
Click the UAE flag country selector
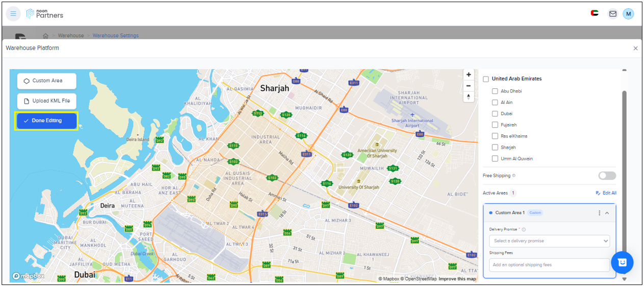pos(595,14)
